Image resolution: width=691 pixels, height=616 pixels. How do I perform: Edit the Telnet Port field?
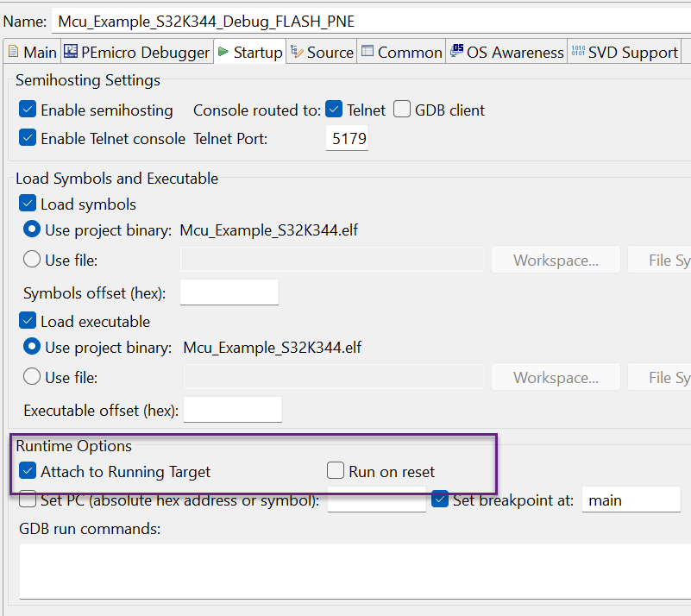pos(346,138)
